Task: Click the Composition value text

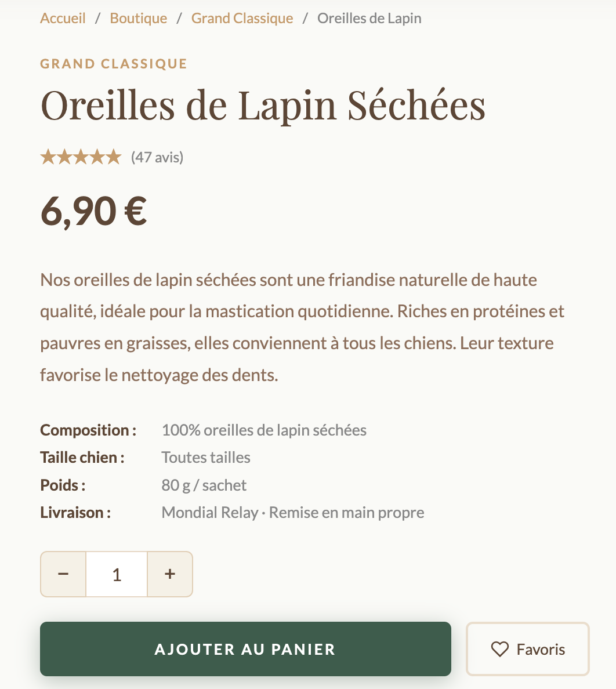Action: coord(264,430)
